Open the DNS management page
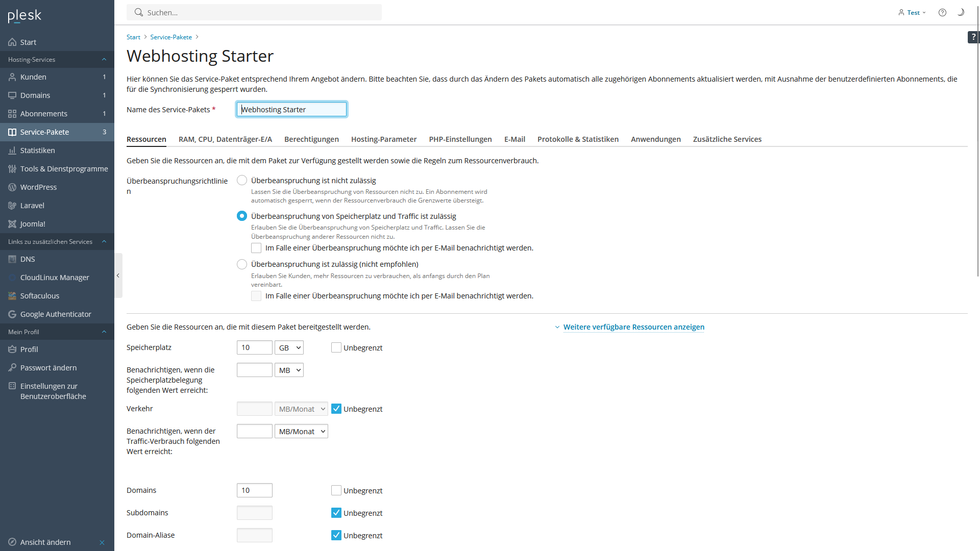This screenshot has height=551, width=980. pos(28,259)
